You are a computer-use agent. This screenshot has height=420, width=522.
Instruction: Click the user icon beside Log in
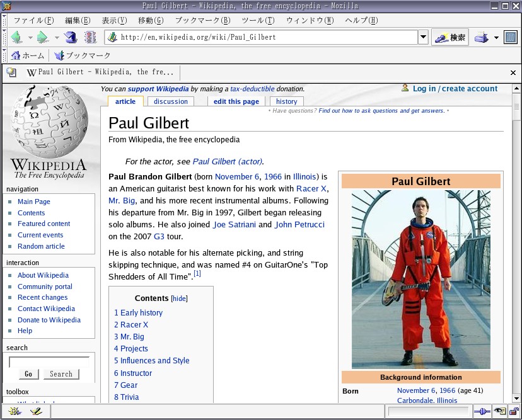405,88
